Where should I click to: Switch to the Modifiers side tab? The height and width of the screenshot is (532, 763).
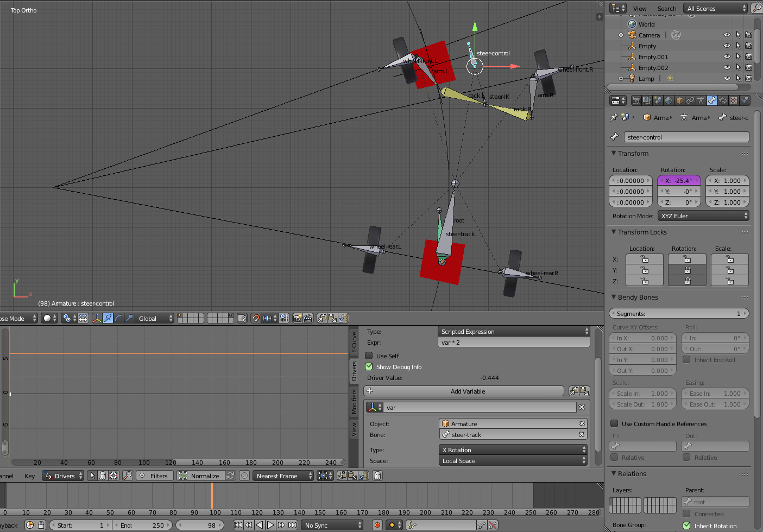point(354,401)
